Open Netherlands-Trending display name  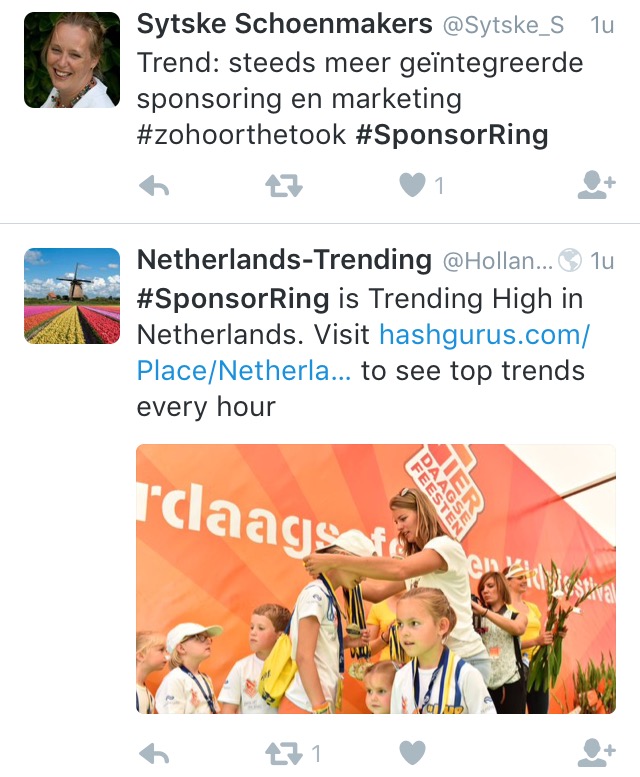pyautogui.click(x=284, y=260)
